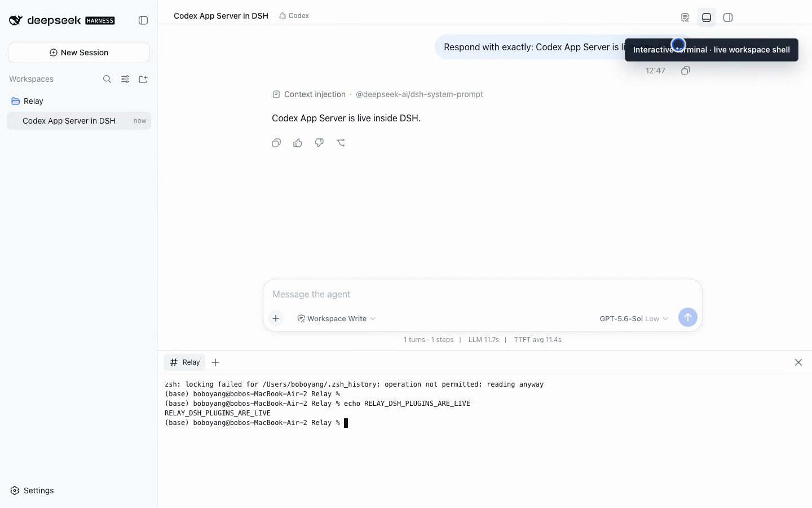
Task: Add a new workspace folder
Action: click(143, 79)
